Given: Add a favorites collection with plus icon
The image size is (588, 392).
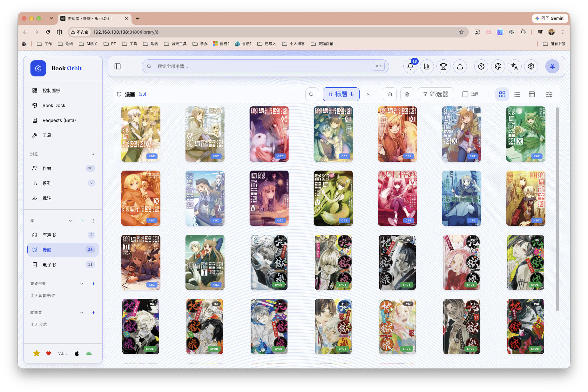Looking at the screenshot, I should pos(93,313).
